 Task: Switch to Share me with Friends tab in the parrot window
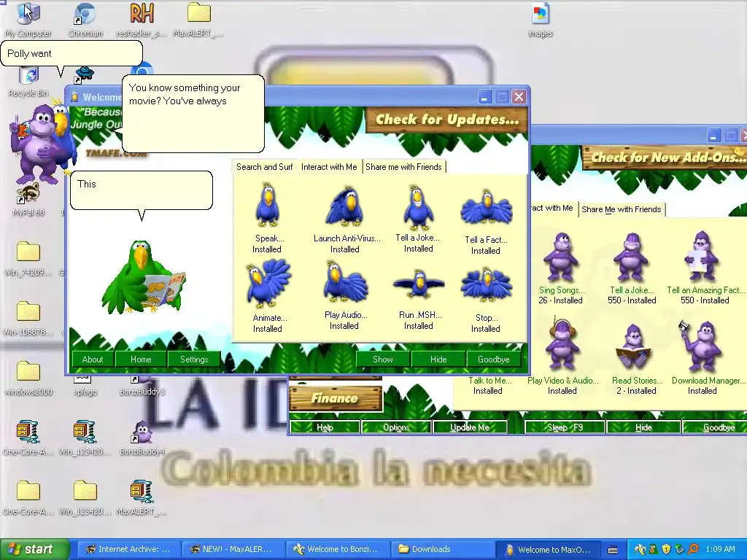(x=403, y=167)
